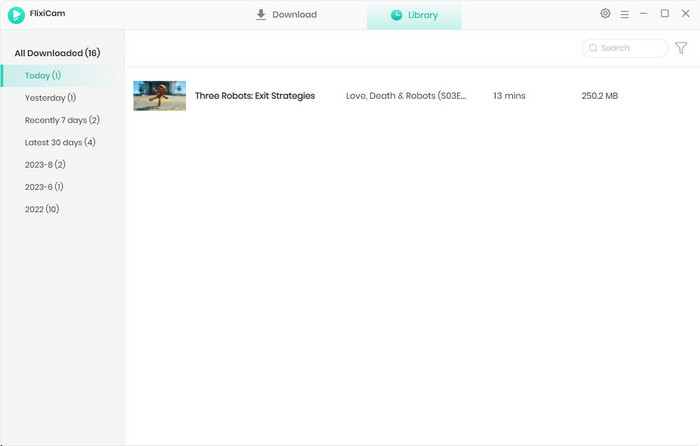Viewport: 700px width, 446px height.
Task: Maximize the FlixiCam window
Action: click(x=664, y=14)
